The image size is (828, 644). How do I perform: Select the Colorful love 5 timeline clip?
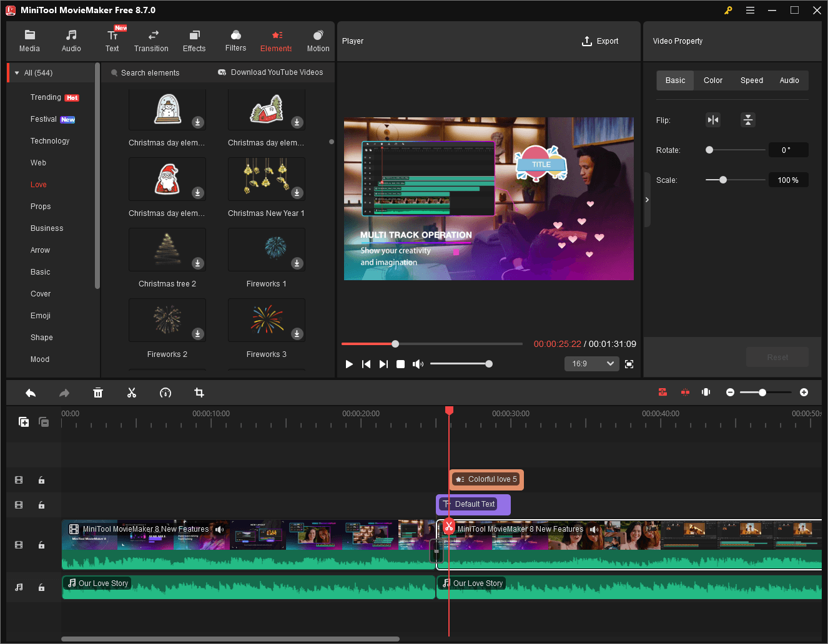point(486,479)
